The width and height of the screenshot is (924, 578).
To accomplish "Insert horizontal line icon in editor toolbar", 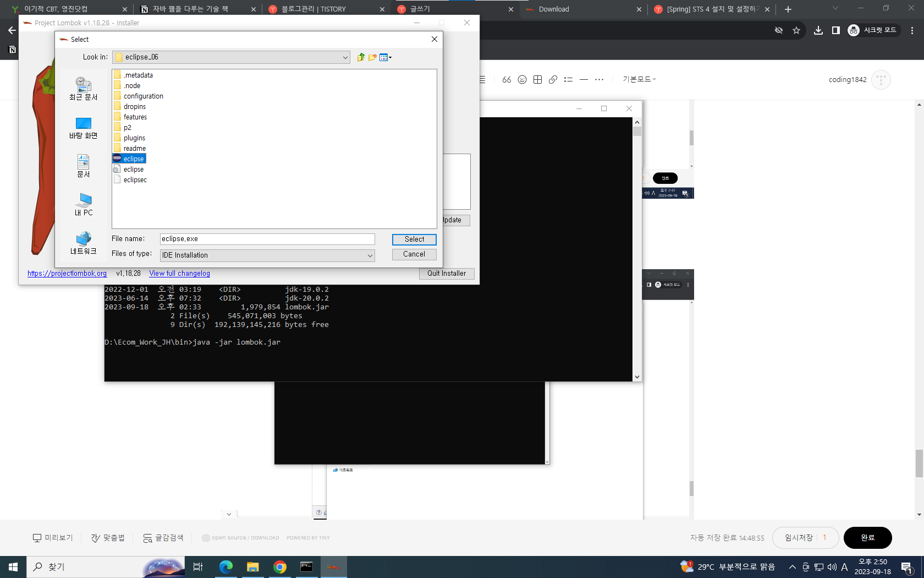I will coord(584,80).
